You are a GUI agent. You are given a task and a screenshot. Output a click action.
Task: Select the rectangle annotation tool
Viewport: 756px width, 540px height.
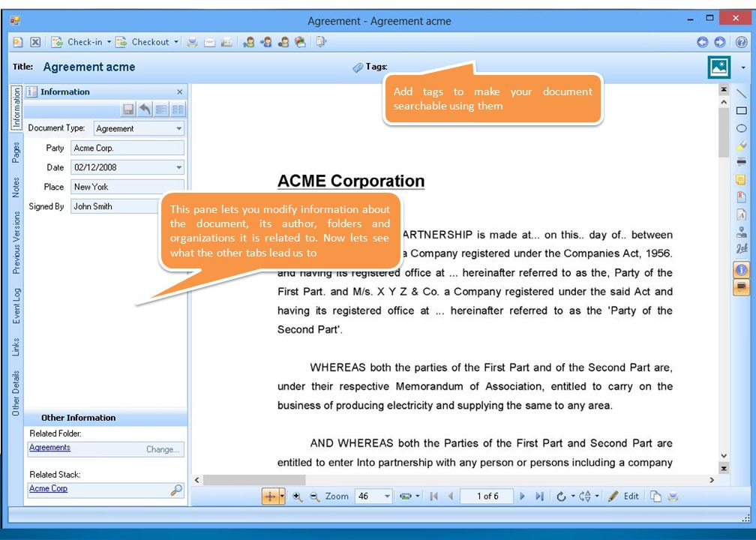click(x=742, y=111)
